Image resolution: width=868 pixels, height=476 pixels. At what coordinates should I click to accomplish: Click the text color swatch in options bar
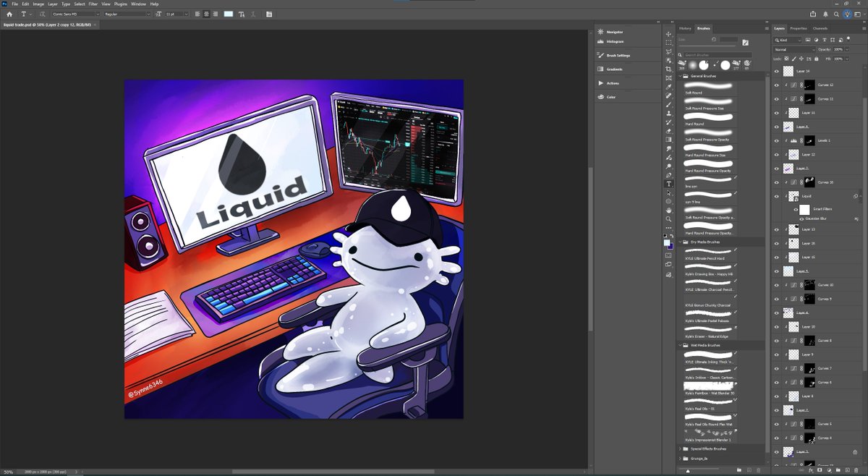click(x=229, y=14)
